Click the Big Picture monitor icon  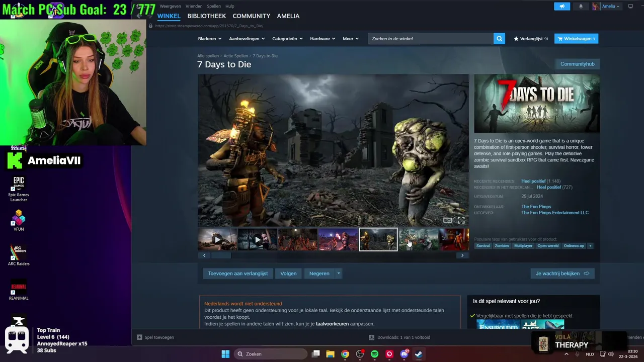tap(630, 7)
